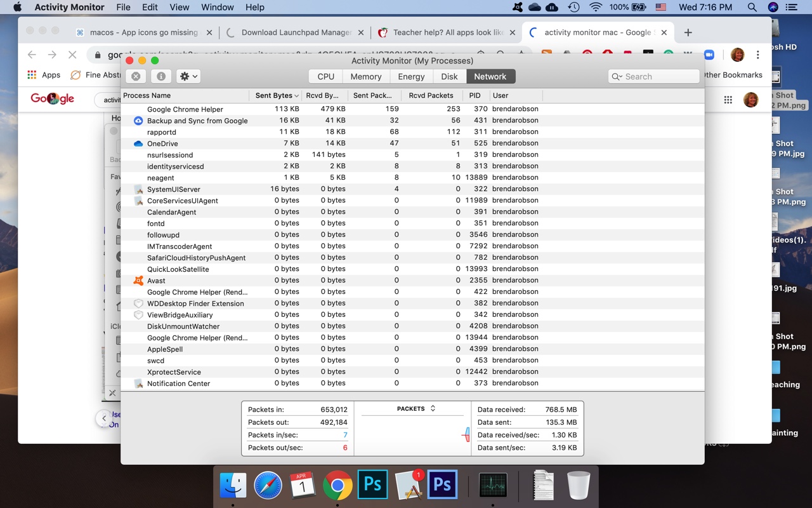Screen dimensions: 812x508
Task: Open the gear actions dropdown menu
Action: (x=188, y=76)
